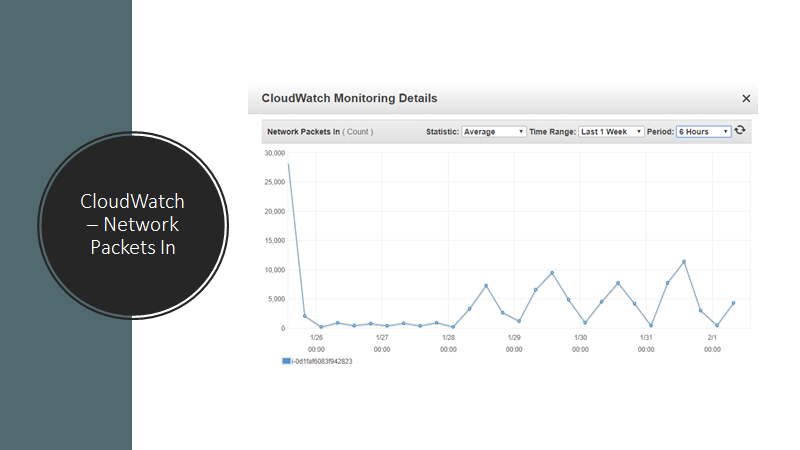The height and width of the screenshot is (450, 800).
Task: Open the Time Range dropdown showing Last 1 Week
Action: tap(611, 132)
